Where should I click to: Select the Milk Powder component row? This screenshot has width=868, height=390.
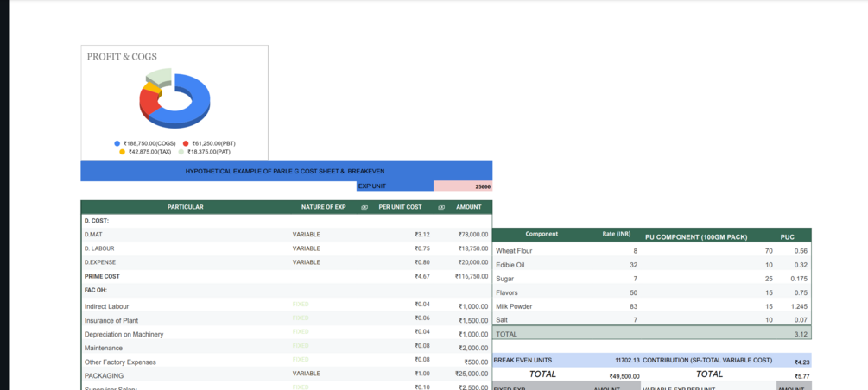click(652, 306)
